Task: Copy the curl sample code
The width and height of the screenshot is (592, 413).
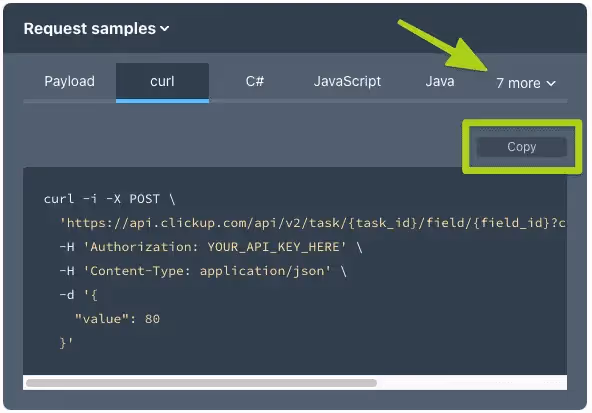Action: [x=521, y=147]
